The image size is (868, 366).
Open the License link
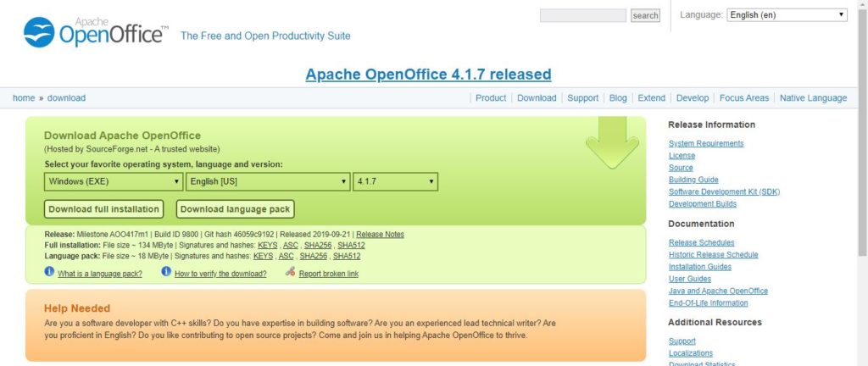tap(682, 155)
